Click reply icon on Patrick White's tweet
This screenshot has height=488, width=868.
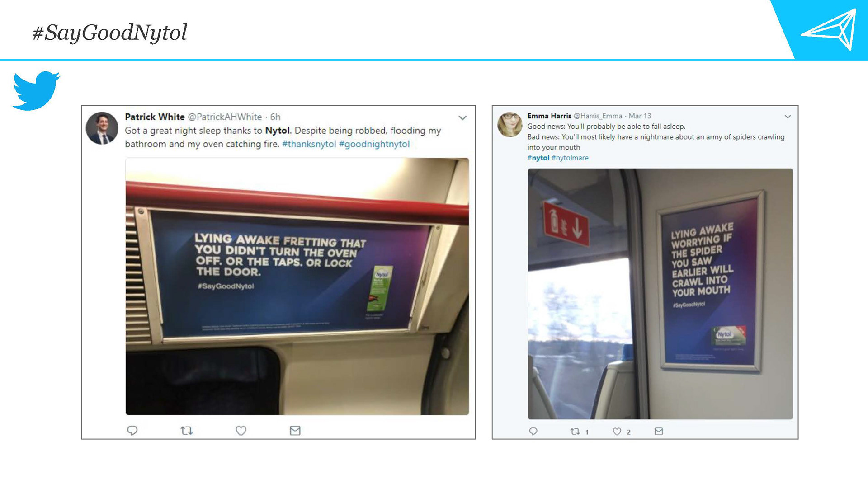132,431
